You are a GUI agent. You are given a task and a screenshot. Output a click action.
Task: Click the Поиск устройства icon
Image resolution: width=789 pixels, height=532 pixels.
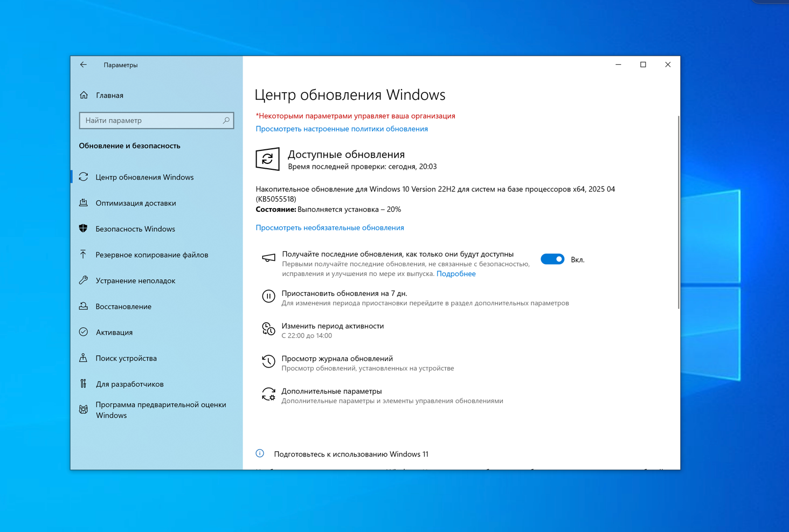84,358
